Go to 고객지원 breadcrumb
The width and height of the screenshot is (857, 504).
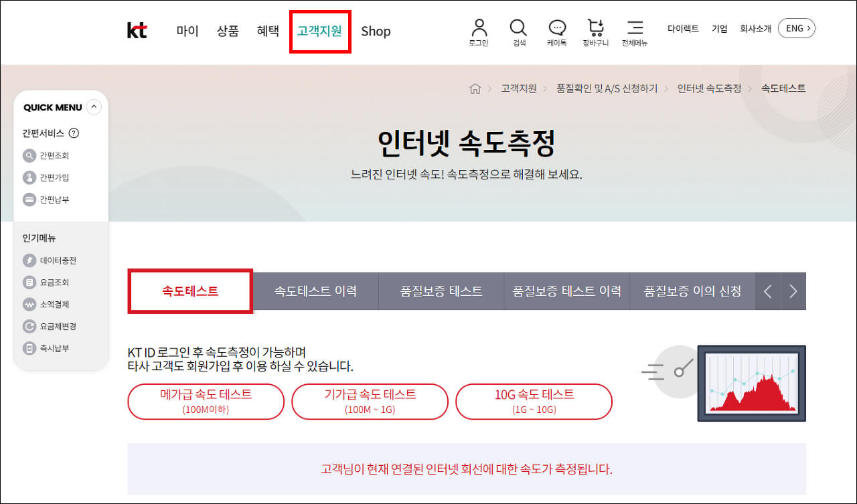coord(519,88)
